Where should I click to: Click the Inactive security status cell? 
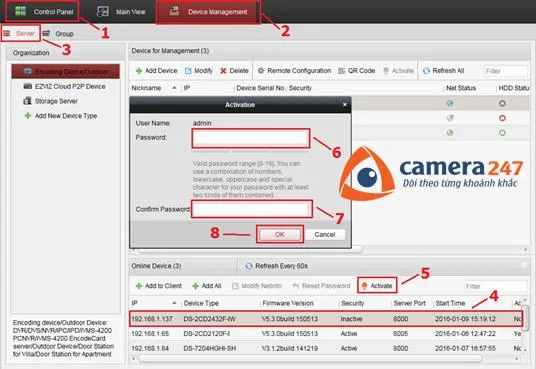[x=351, y=319]
